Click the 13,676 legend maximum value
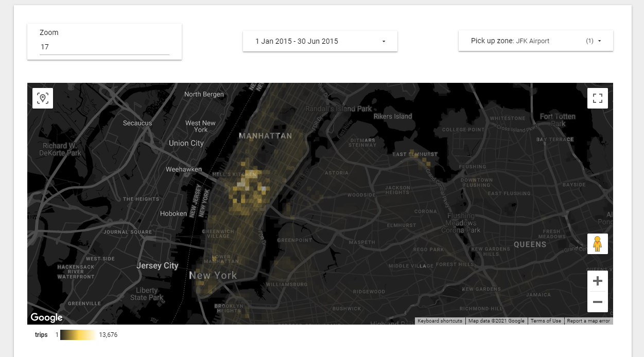 108,335
